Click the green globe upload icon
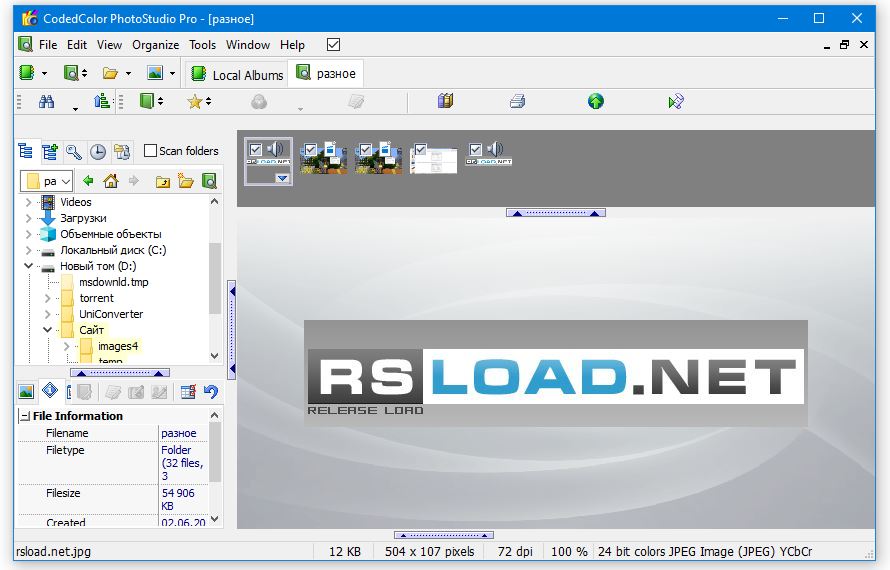 595,101
